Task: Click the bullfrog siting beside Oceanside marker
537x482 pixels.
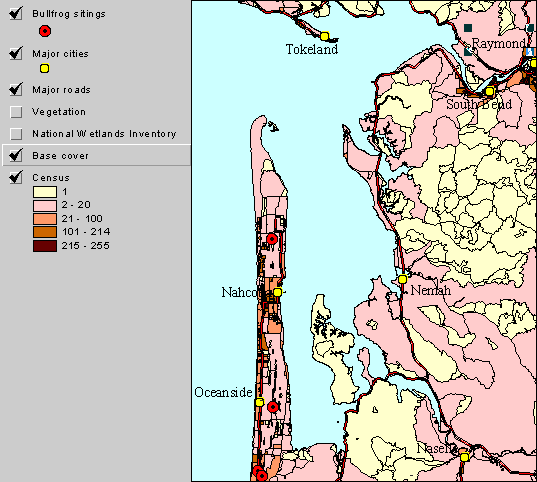Action: coord(273,407)
